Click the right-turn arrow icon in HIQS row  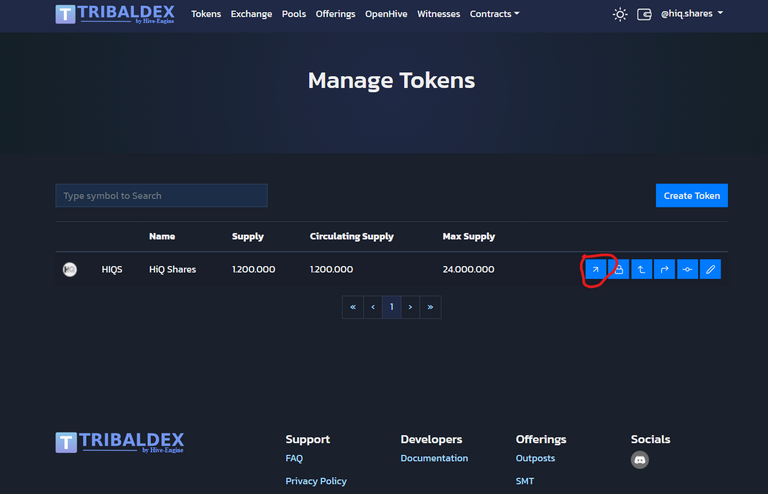pos(665,269)
